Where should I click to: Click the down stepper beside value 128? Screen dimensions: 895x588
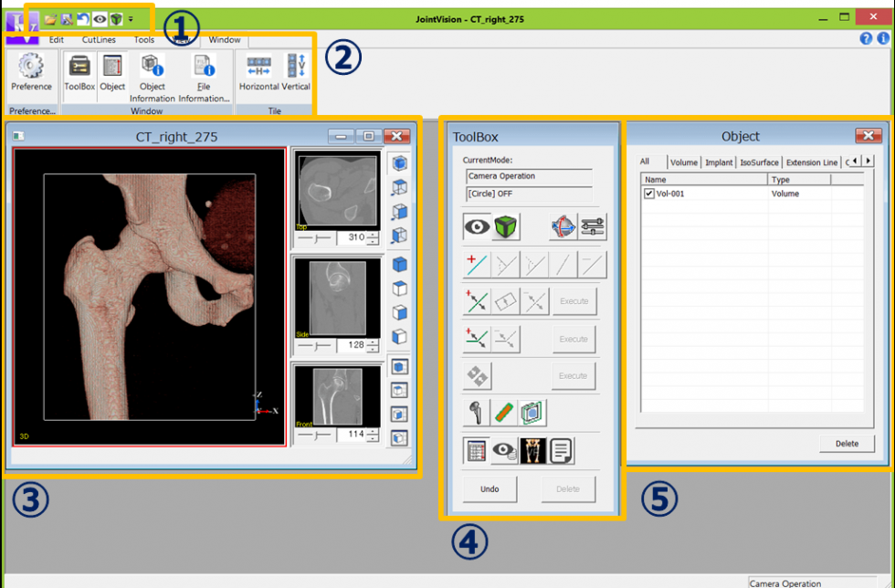(x=373, y=349)
